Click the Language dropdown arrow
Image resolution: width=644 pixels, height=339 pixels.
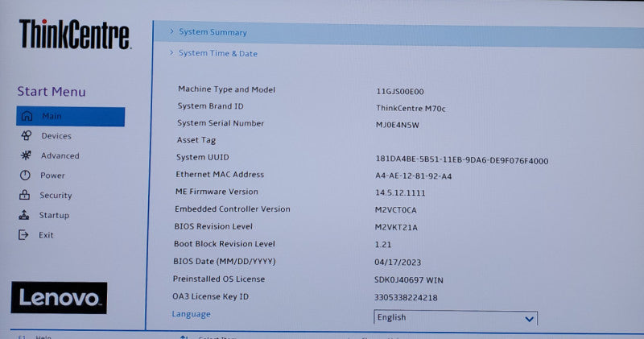[529, 319]
